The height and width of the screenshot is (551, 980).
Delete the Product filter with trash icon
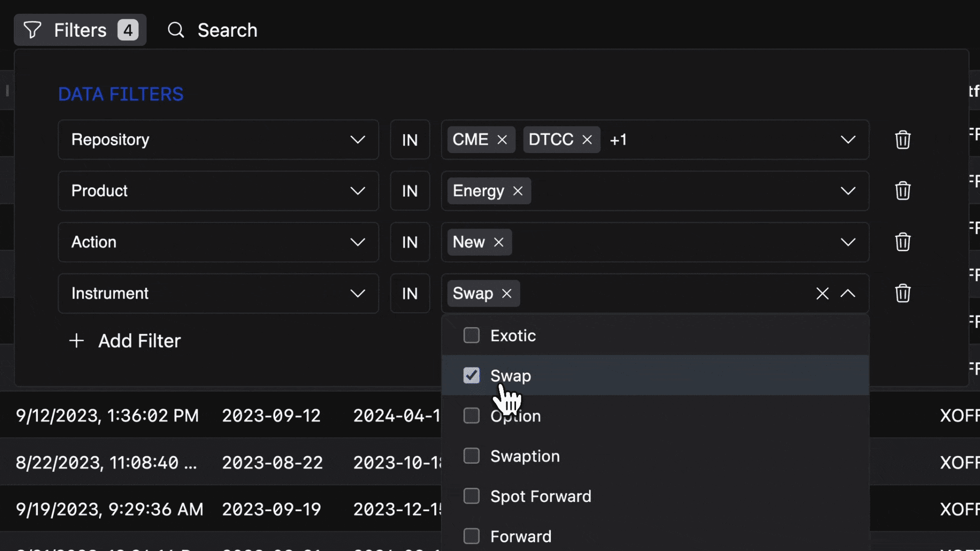(x=902, y=191)
